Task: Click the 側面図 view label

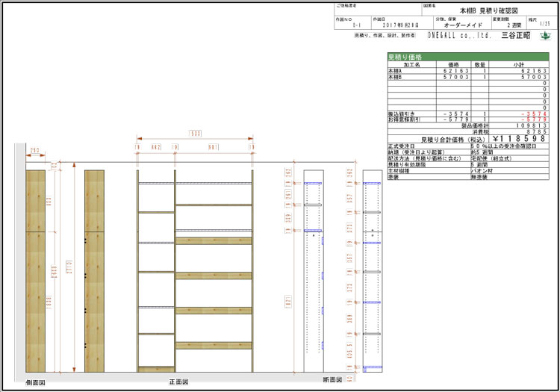Action: pos(35,383)
